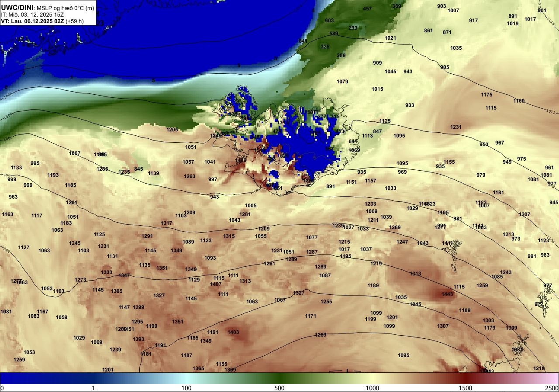Image resolution: width=559 pixels, height=392 pixels.
Task: Click the 1303 map value
Action: (488, 320)
